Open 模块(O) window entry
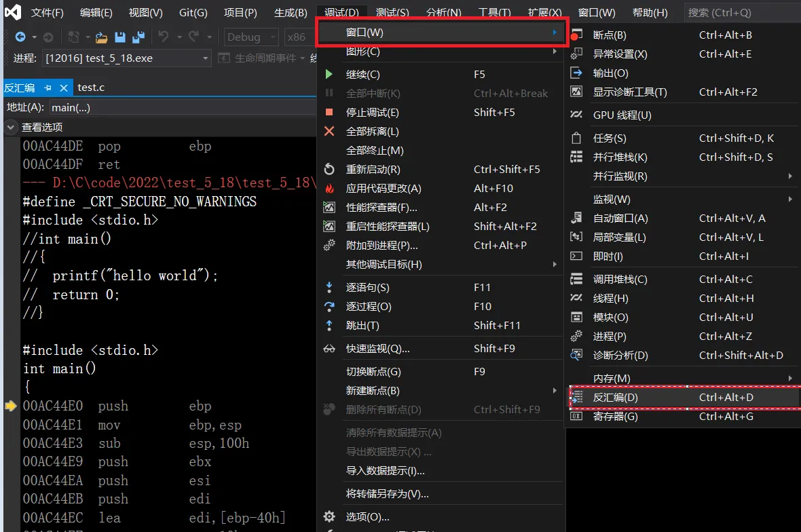Image resolution: width=801 pixels, height=532 pixels. tap(684, 317)
